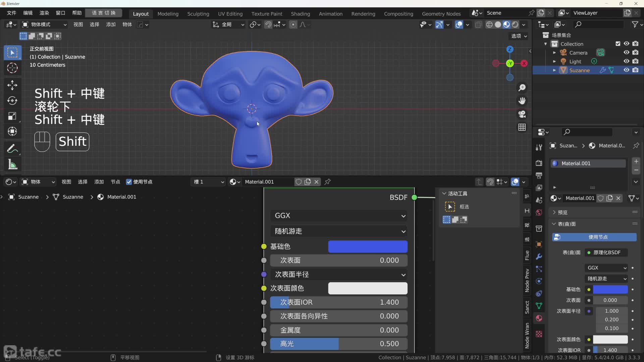Toggle camera view icon in viewport
The width and height of the screenshot is (644, 362).
tap(522, 114)
